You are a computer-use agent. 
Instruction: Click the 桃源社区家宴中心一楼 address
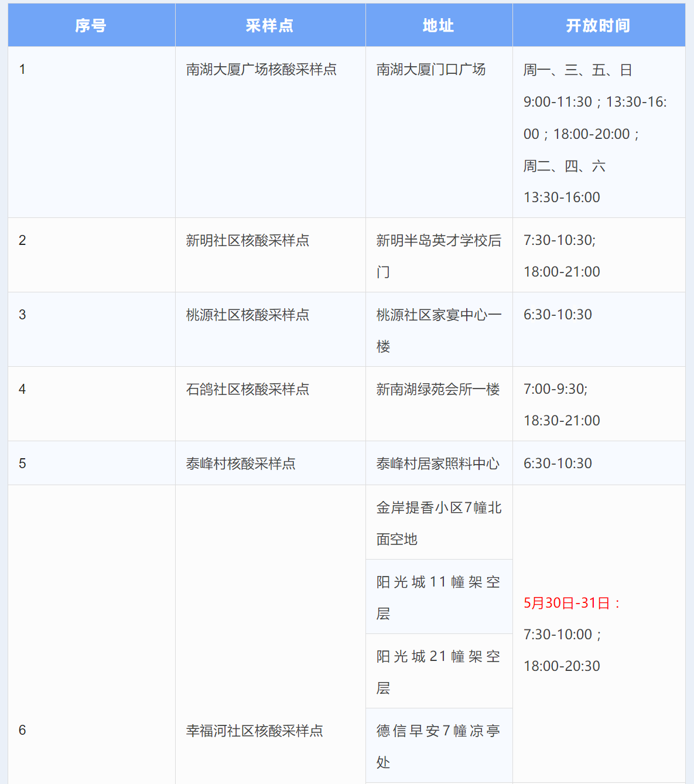[438, 330]
